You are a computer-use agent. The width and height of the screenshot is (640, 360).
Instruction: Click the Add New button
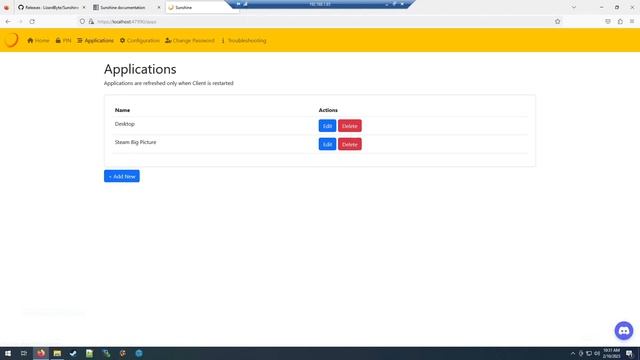coord(122,176)
